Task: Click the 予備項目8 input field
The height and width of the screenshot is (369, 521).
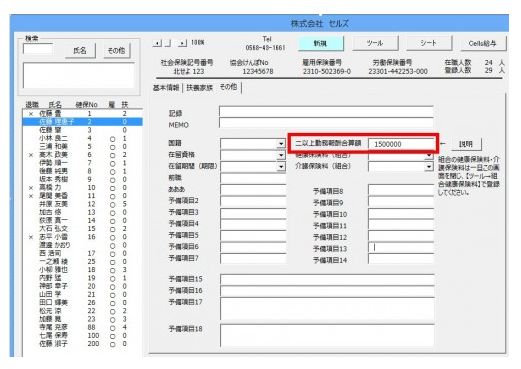Action: (401, 190)
